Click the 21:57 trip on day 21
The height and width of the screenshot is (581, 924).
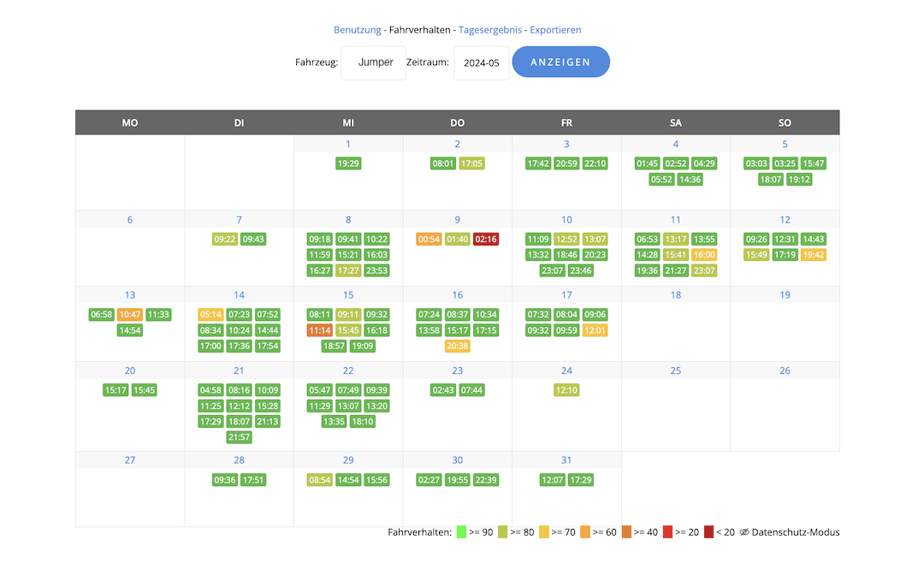tap(239, 437)
